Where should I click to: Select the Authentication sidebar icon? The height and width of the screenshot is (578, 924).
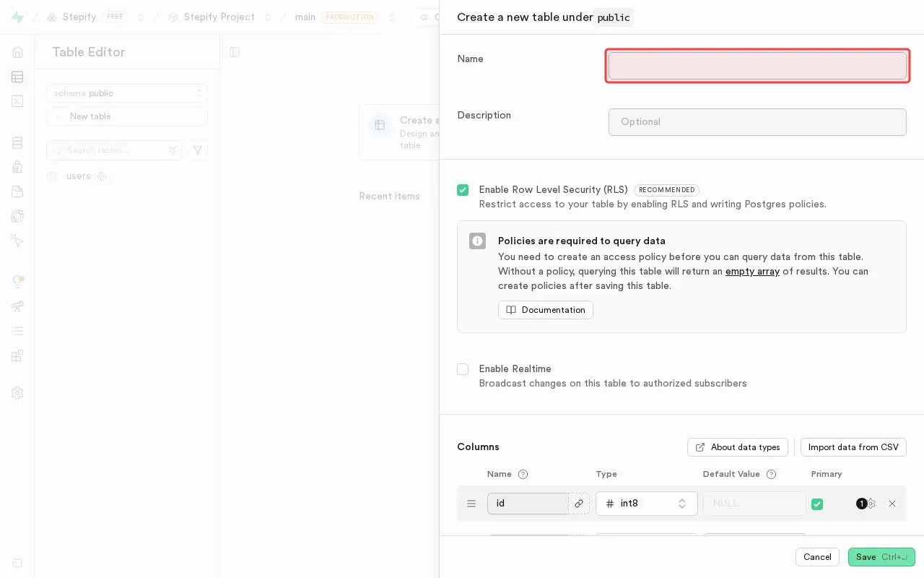point(17,166)
